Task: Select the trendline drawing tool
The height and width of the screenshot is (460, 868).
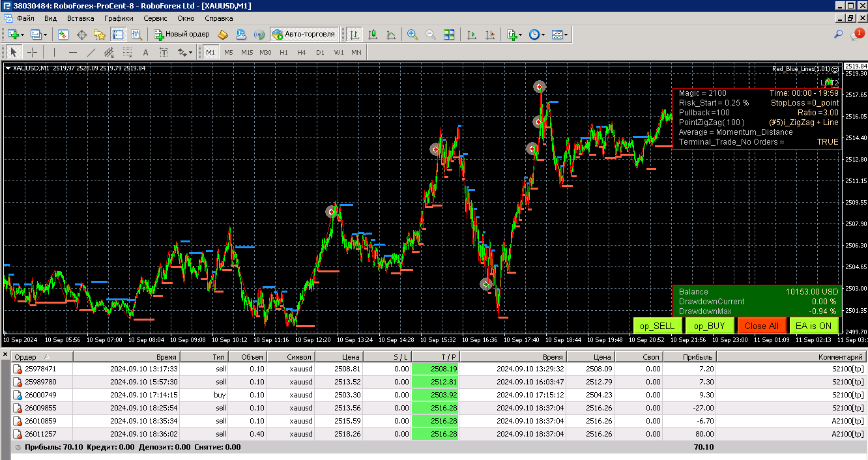Action: coord(91,52)
